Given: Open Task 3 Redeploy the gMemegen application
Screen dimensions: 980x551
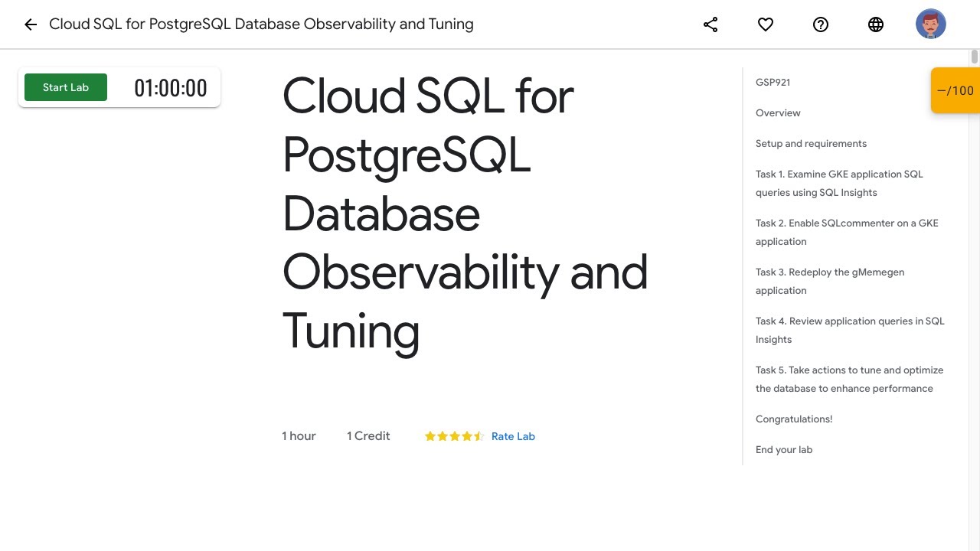Looking at the screenshot, I should point(830,281).
